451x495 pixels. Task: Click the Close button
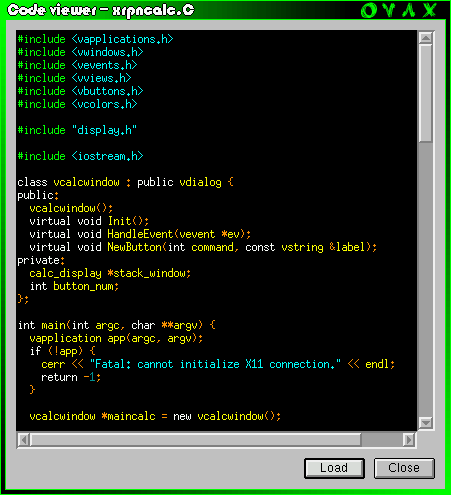(x=404, y=468)
